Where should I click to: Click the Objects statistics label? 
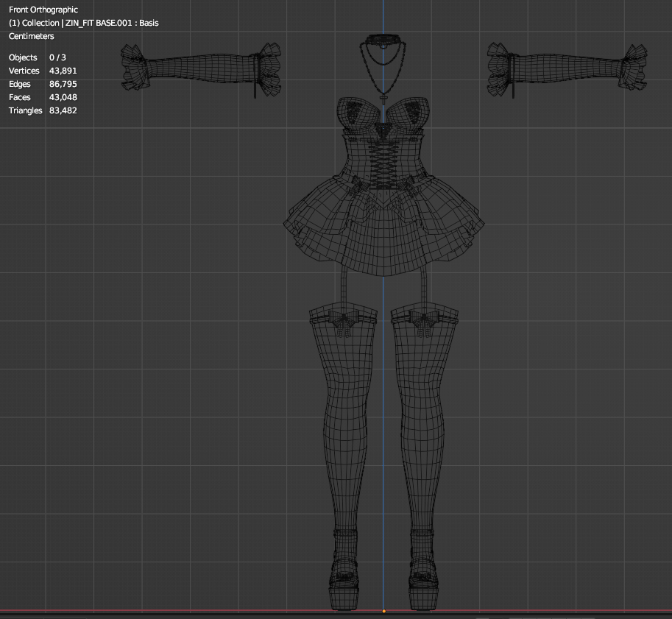pos(23,57)
